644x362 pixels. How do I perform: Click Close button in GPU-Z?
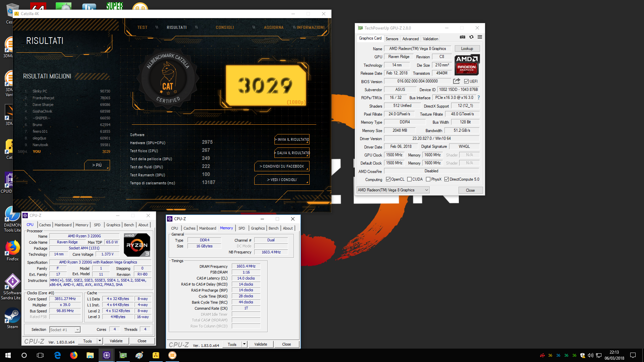[x=470, y=190]
